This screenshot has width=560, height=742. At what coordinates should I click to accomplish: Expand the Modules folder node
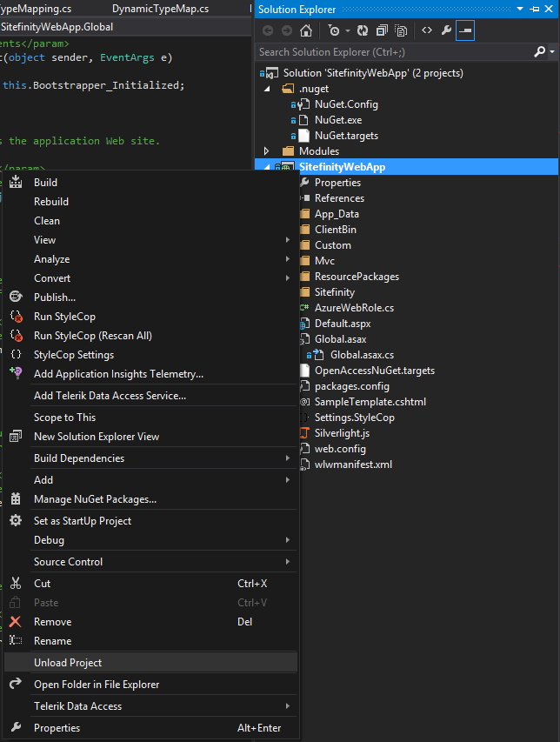coord(266,151)
